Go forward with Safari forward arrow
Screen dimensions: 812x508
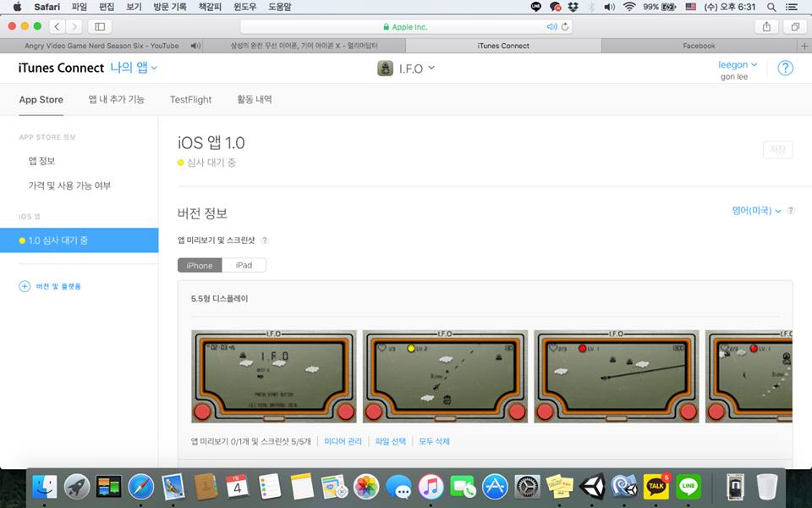coord(74,26)
